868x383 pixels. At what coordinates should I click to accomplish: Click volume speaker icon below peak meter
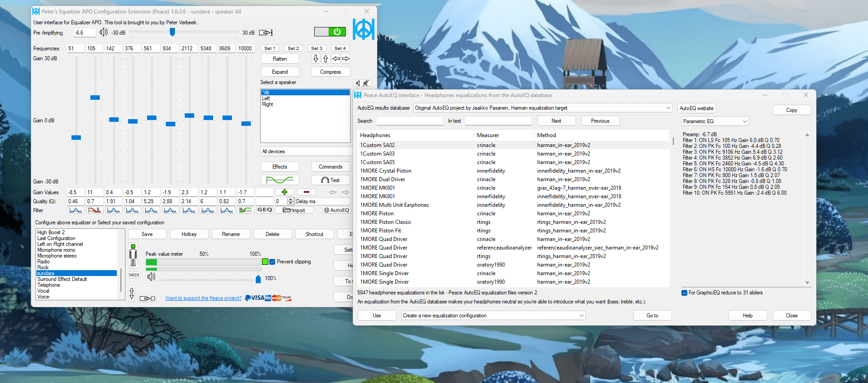point(151,276)
